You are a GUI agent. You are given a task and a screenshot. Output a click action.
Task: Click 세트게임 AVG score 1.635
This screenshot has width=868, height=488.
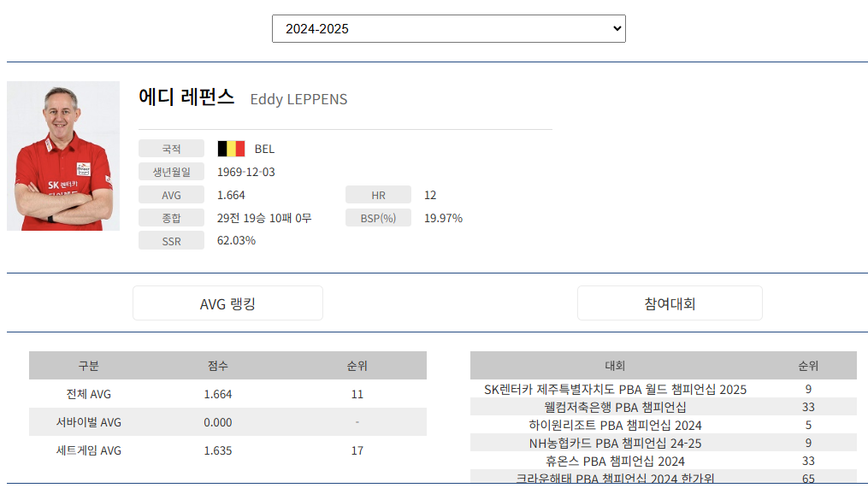point(217,450)
